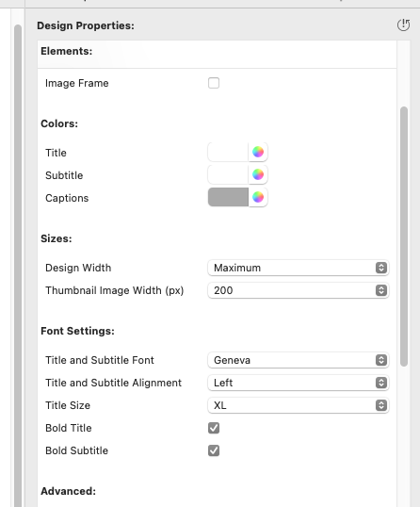420x507 pixels.
Task: Open the Subtitle color wheel picker
Action: click(x=258, y=174)
